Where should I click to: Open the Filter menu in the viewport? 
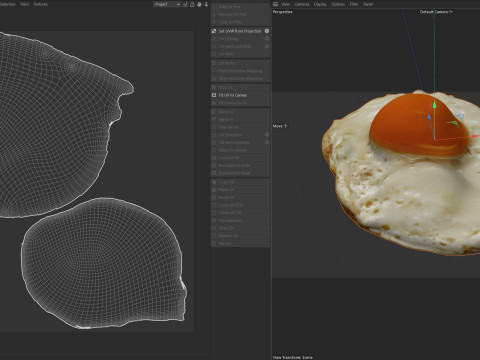[354, 4]
